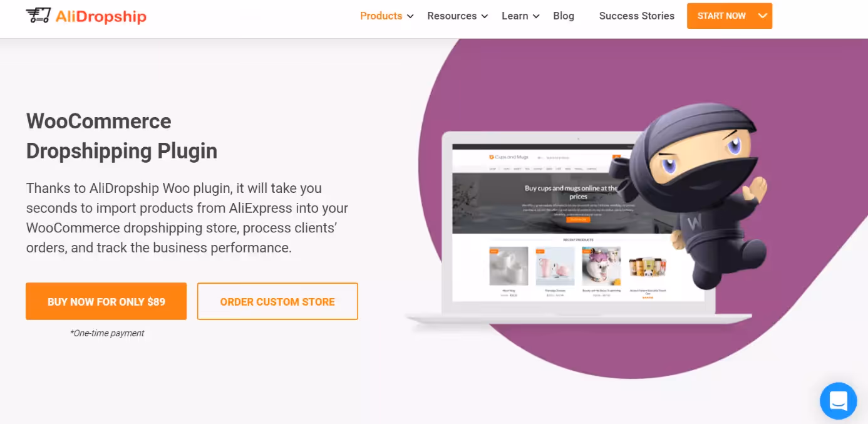Select the white mug product thumbnail
The height and width of the screenshot is (424, 868).
pos(509,266)
